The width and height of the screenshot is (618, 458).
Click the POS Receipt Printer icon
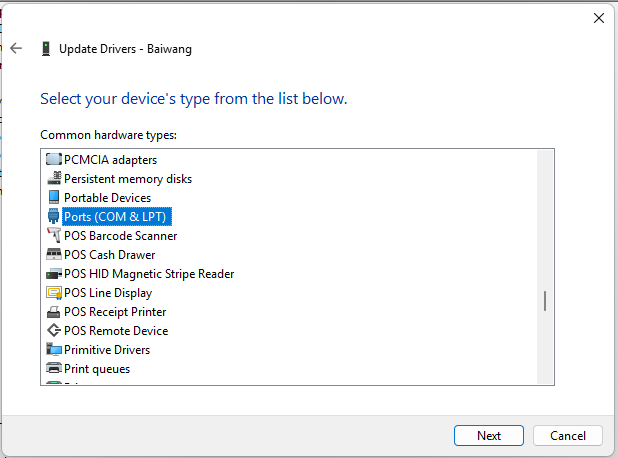[x=54, y=312]
